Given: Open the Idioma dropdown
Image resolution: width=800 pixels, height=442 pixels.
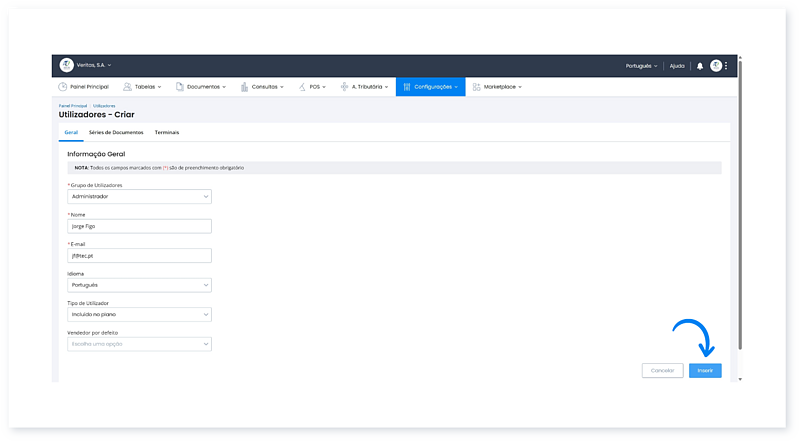Looking at the screenshot, I should pyautogui.click(x=139, y=285).
